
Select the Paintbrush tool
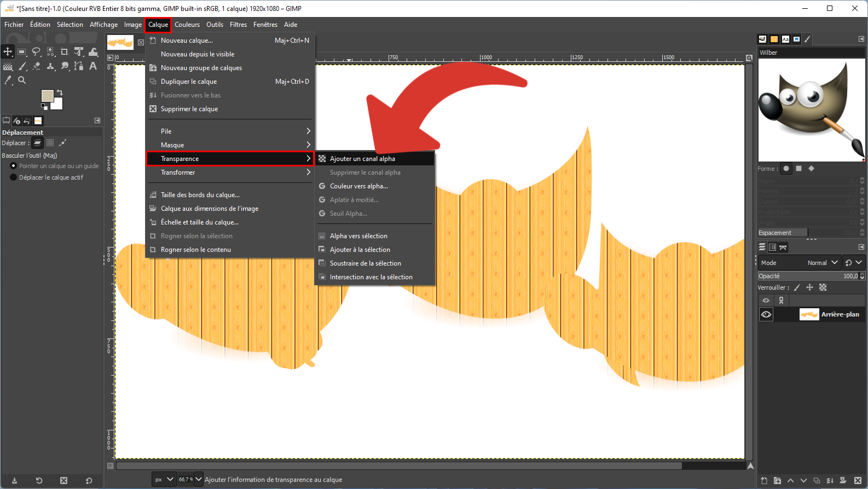[22, 66]
